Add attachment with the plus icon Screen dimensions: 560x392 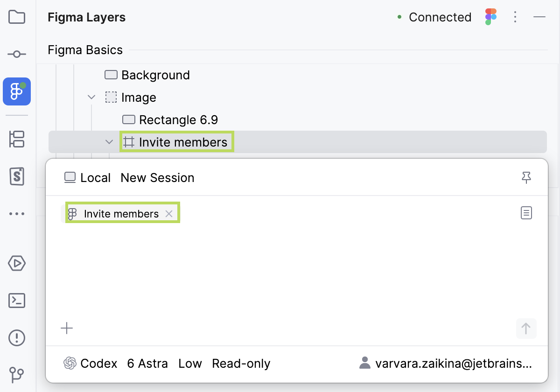point(67,329)
